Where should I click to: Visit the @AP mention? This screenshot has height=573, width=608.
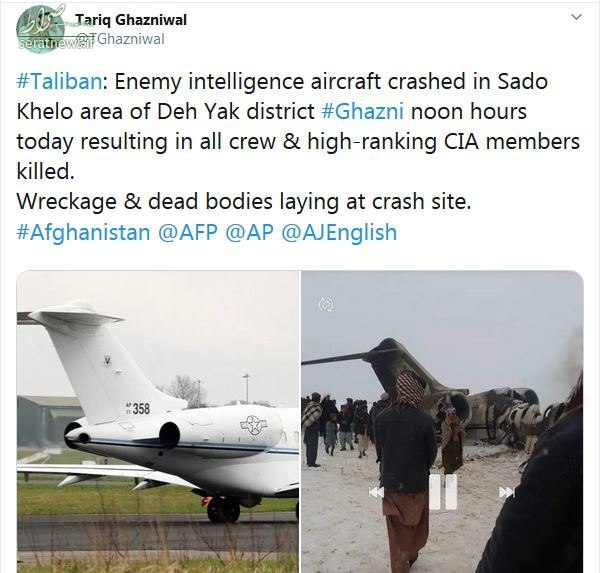click(x=249, y=232)
